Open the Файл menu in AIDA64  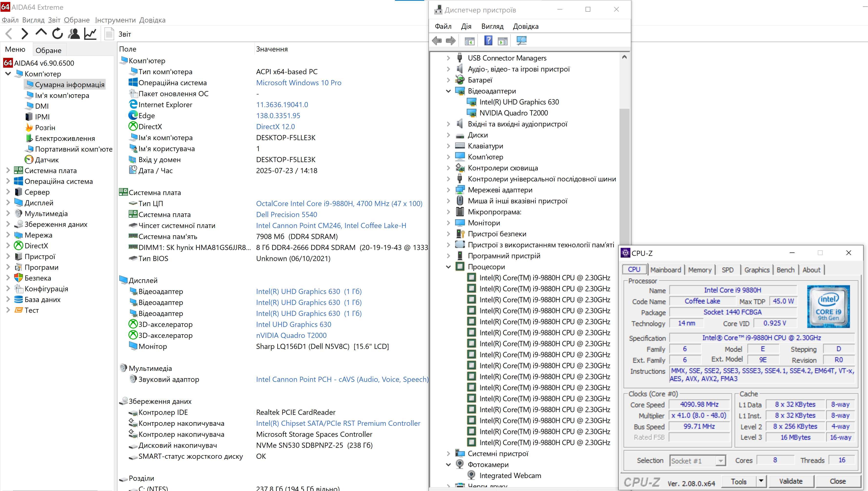[10, 20]
